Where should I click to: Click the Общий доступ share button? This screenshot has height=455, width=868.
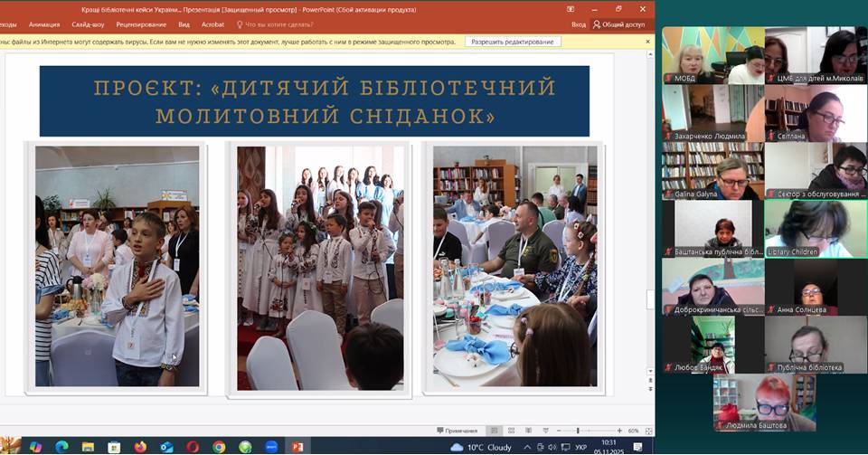(618, 24)
